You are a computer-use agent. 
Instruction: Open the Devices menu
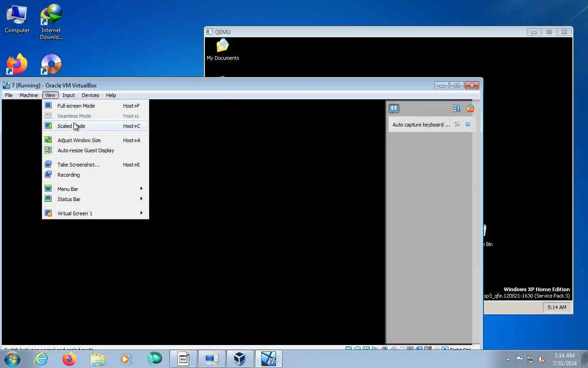[x=90, y=95]
